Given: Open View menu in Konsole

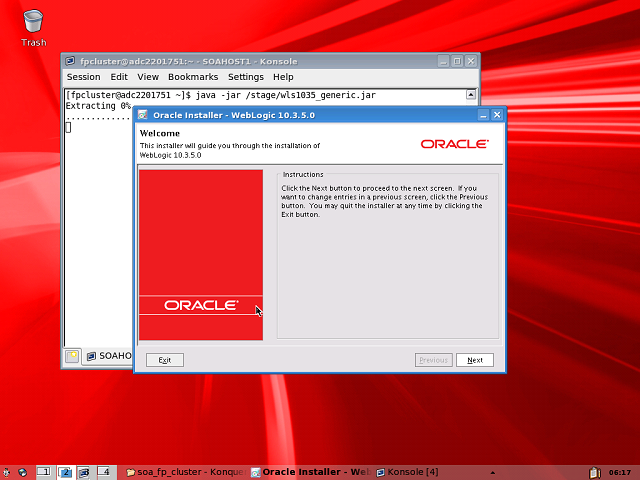Looking at the screenshot, I should point(148,77).
